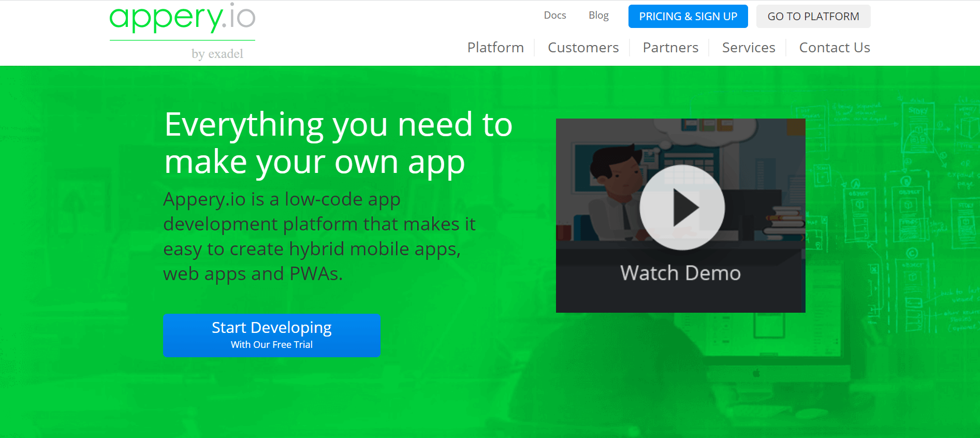Viewport: 980px width, 438px height.
Task: Click the appery.io logo
Action: [x=182, y=18]
